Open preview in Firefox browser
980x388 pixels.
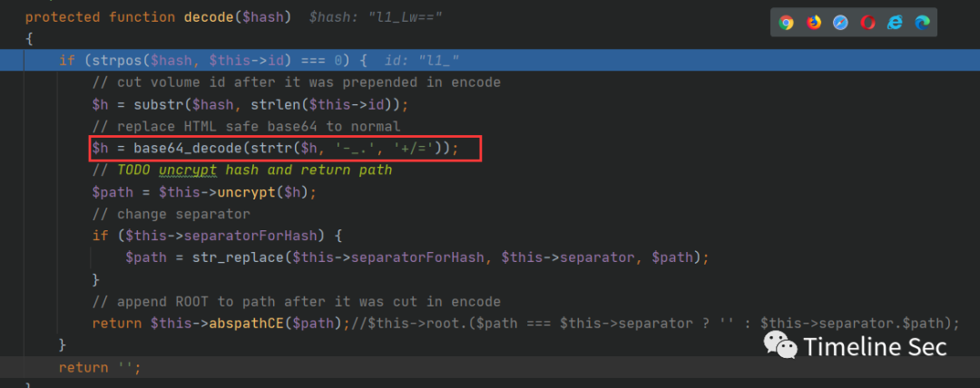pos(814,23)
